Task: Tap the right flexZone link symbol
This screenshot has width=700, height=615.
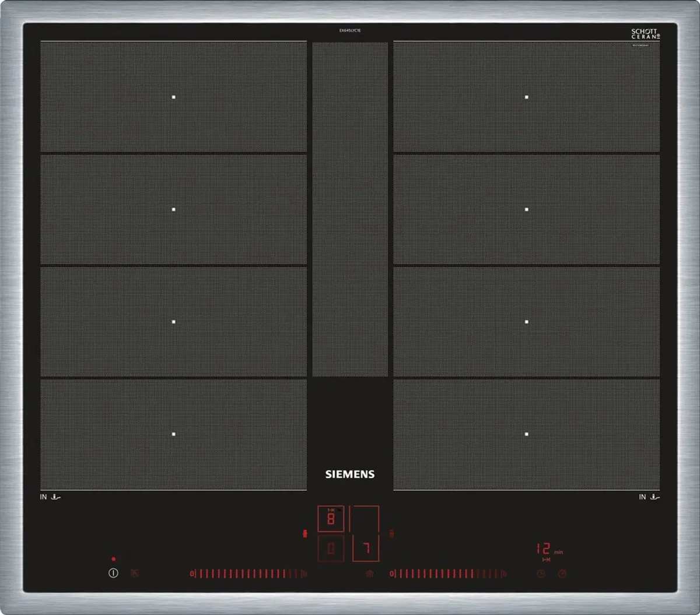Action: [x=391, y=533]
